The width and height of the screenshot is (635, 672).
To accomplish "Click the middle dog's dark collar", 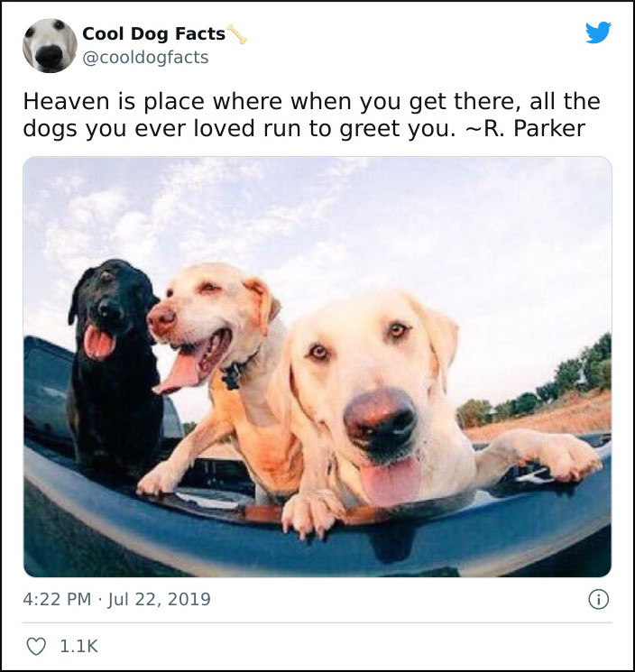I will [x=236, y=371].
